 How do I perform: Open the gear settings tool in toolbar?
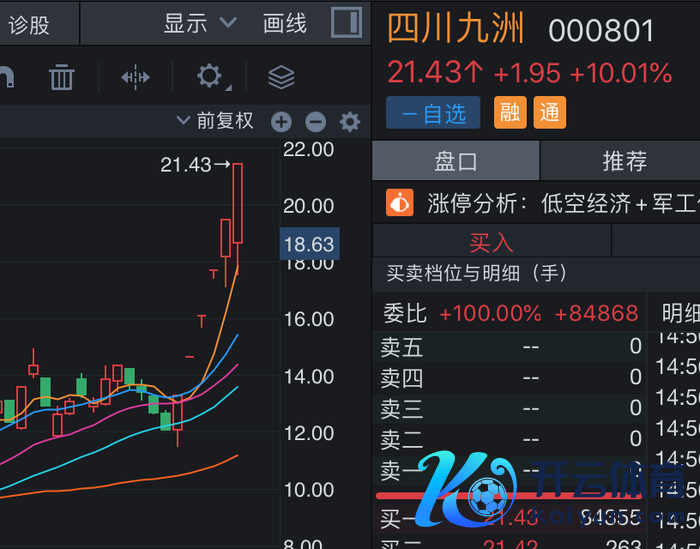210,77
